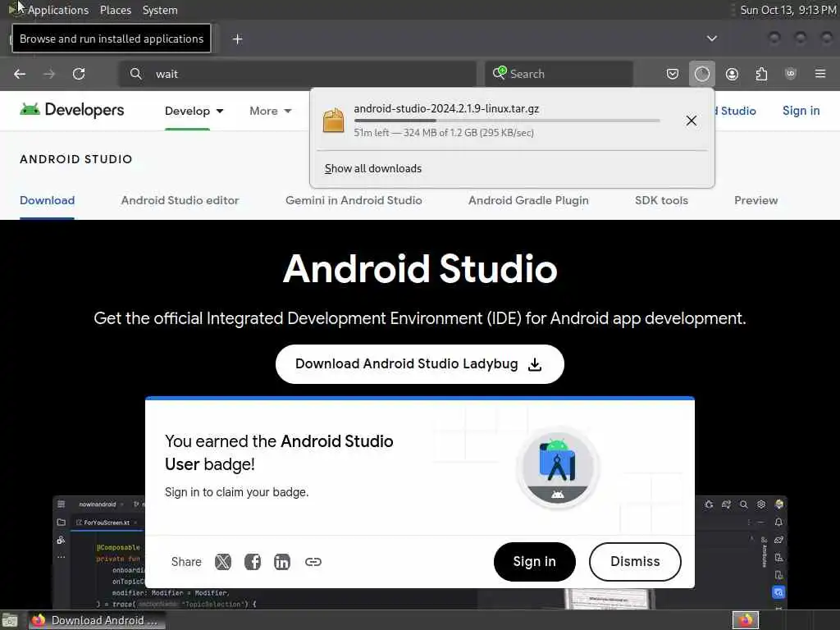Switch to the Android Studio editor tab
This screenshot has height=630, width=840.
pyautogui.click(x=180, y=200)
